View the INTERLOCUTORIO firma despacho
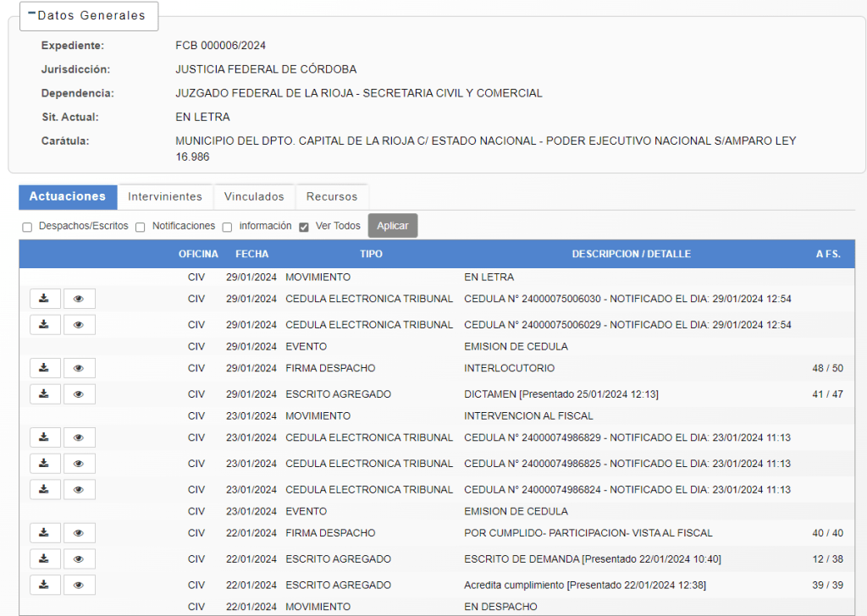 pyautogui.click(x=79, y=368)
